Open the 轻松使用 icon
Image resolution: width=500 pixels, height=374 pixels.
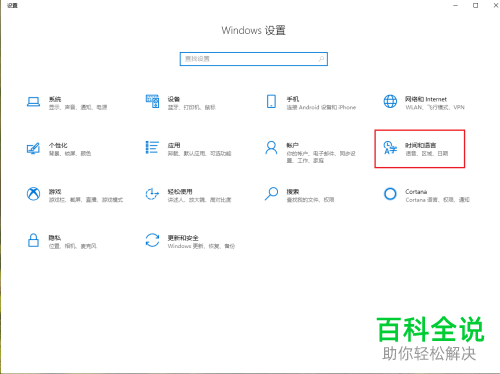(152, 194)
